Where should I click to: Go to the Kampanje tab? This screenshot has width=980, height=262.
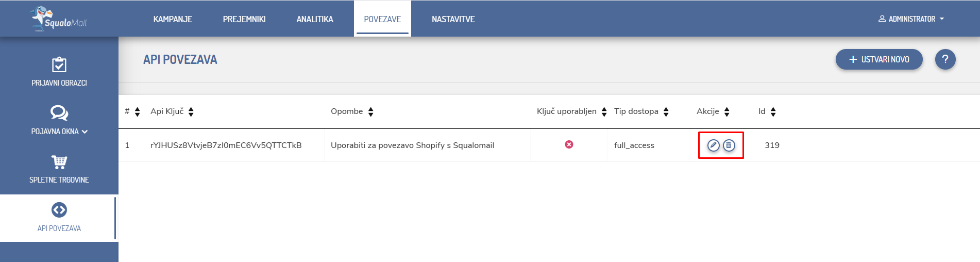click(173, 19)
